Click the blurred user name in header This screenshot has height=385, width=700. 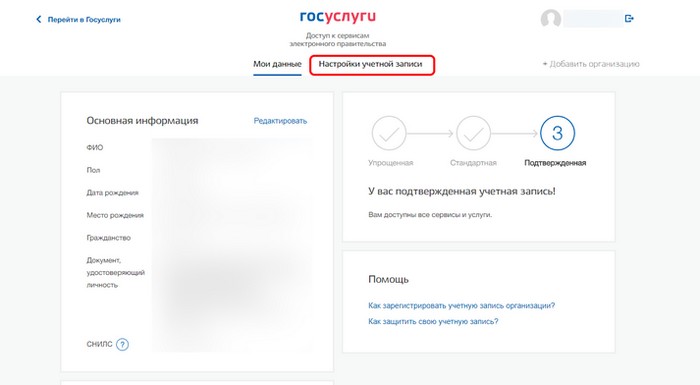pyautogui.click(x=593, y=19)
